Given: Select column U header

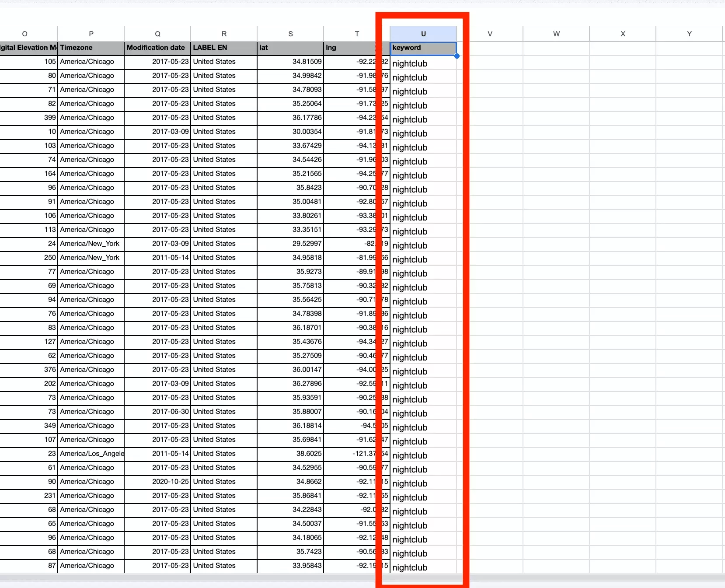Looking at the screenshot, I should point(423,34).
